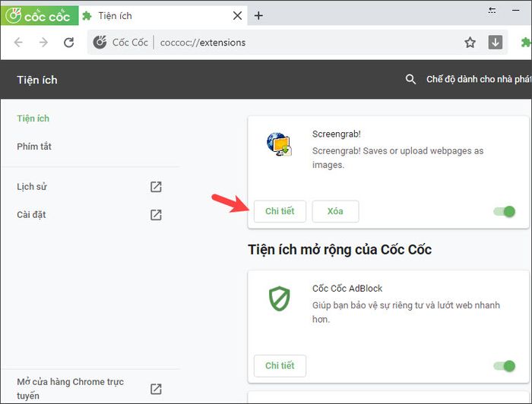
Task: Close the Tiện ích tab
Action: (237, 16)
